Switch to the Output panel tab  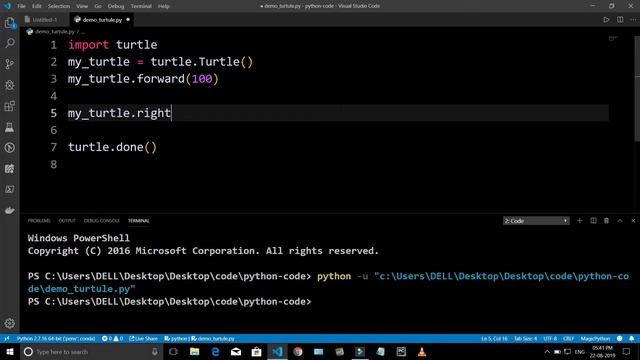(67, 221)
